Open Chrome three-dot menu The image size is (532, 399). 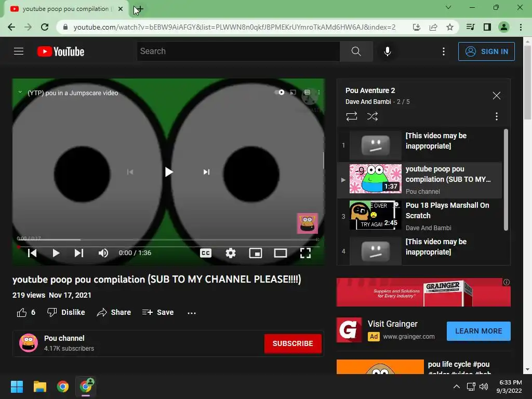click(x=521, y=27)
